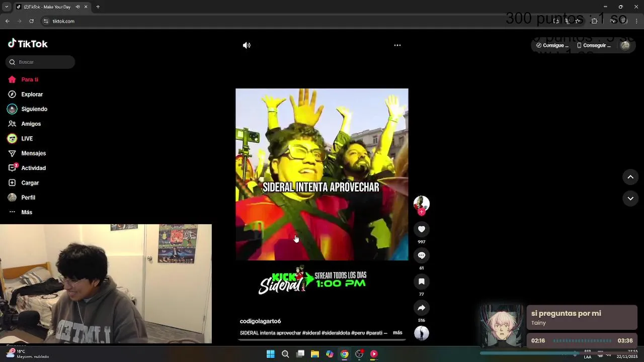Click the Chrome icon on the taskbar
Image resolution: width=644 pixels, height=362 pixels.
[x=344, y=354]
